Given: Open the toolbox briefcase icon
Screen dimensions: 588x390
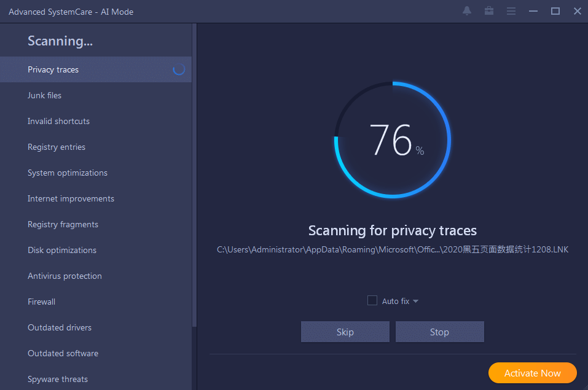Looking at the screenshot, I should click(x=489, y=11).
